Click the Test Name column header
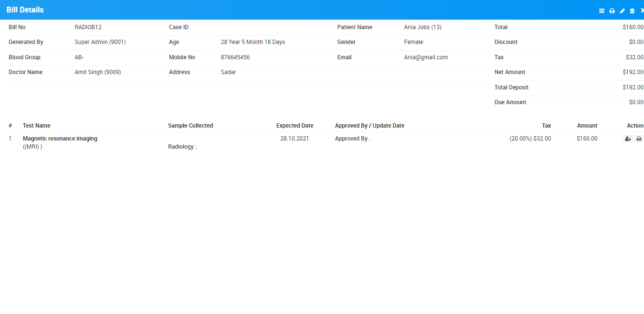Viewport: 644px width, 314px height. point(36,126)
